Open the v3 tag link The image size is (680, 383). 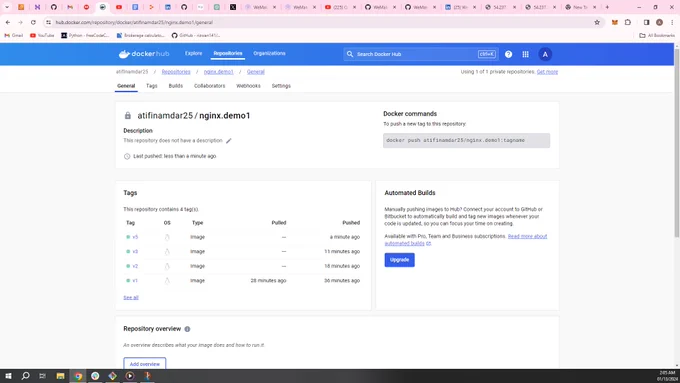click(x=135, y=252)
